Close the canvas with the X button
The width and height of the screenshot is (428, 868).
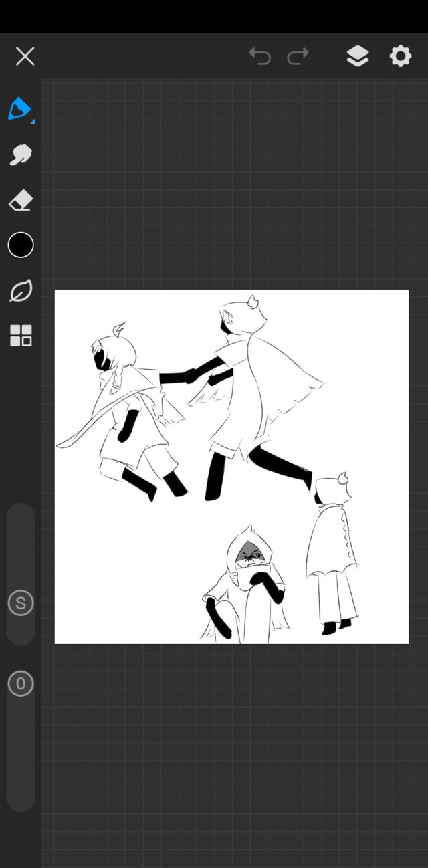pos(25,56)
